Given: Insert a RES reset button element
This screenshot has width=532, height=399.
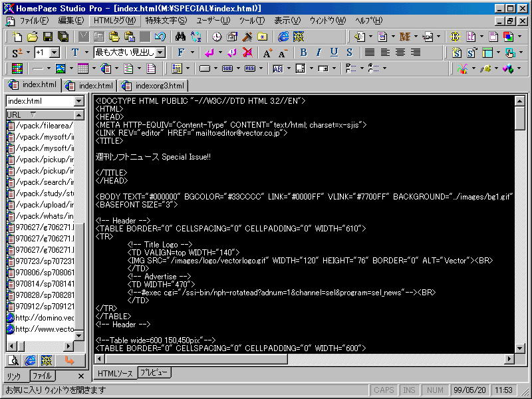Looking at the screenshot, I should click(250, 68).
